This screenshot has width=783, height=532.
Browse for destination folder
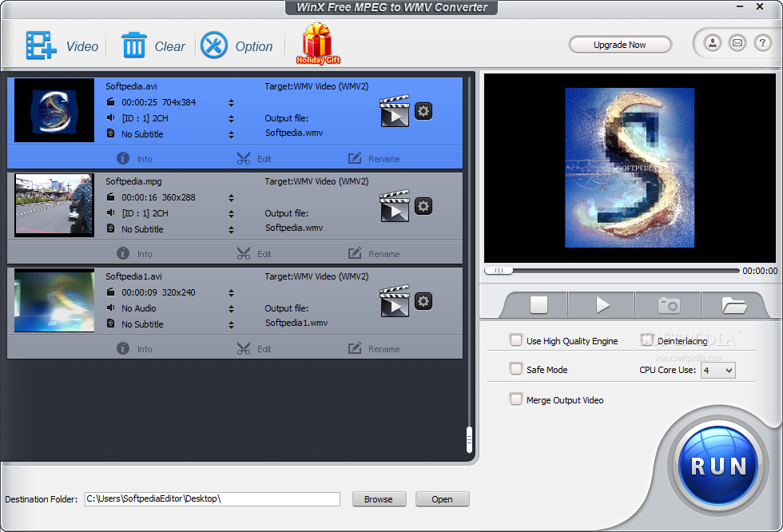tap(379, 499)
